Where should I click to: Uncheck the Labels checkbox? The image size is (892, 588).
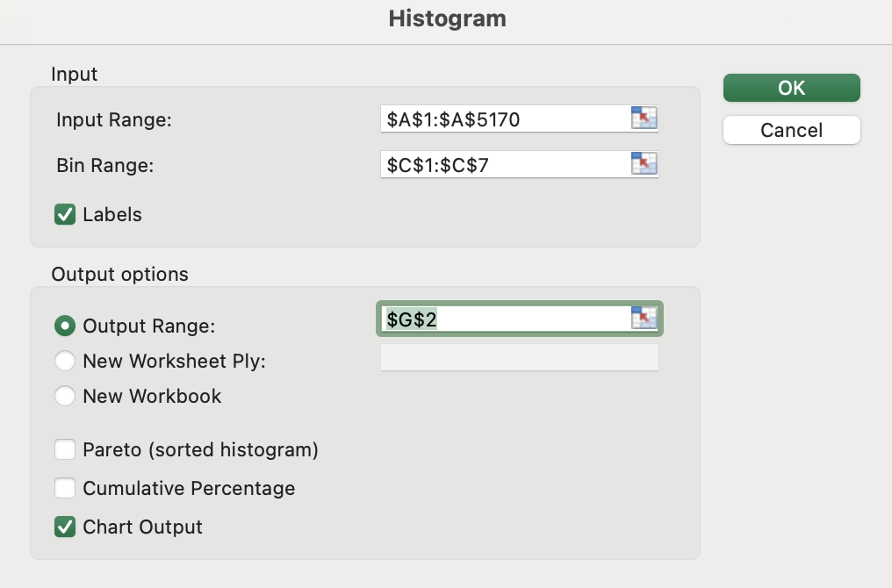(x=65, y=214)
